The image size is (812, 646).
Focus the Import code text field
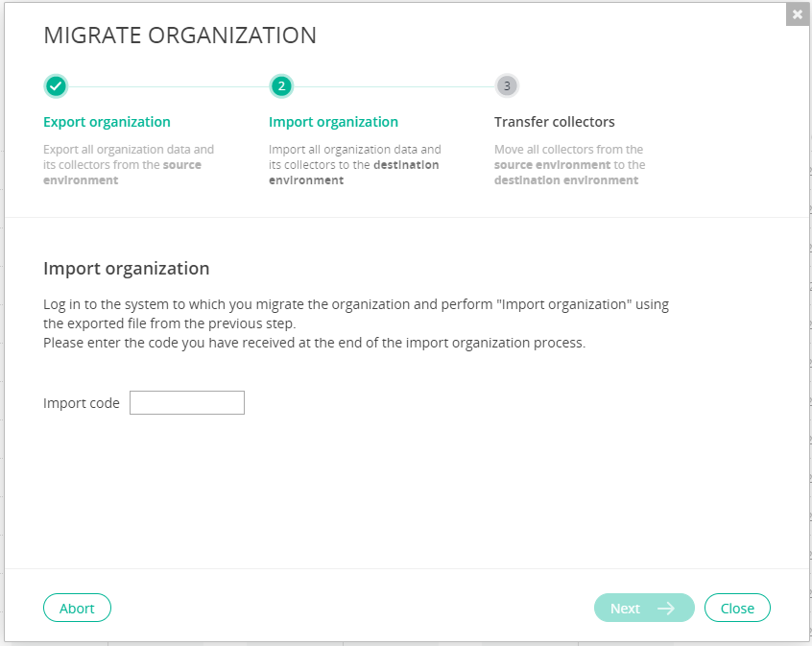[187, 403]
